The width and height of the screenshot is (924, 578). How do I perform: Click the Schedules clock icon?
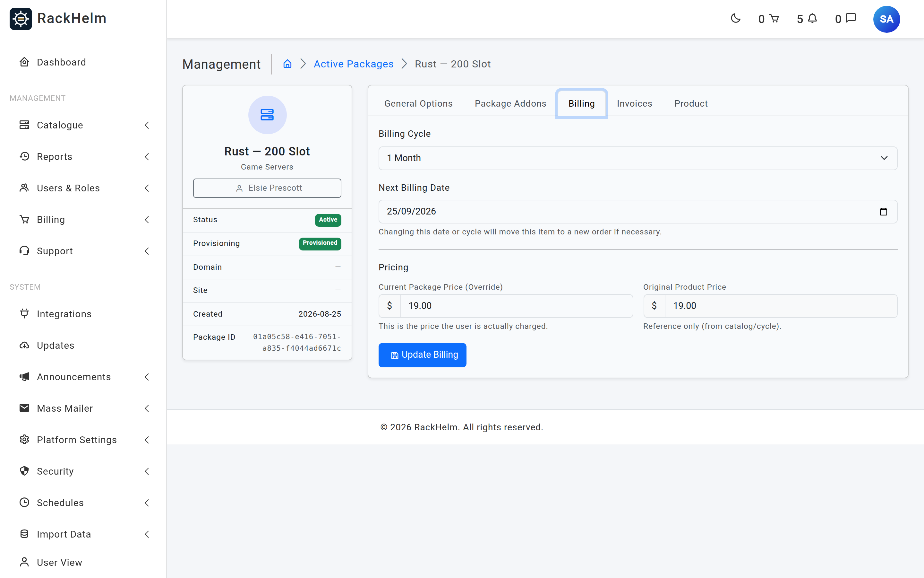click(x=24, y=502)
